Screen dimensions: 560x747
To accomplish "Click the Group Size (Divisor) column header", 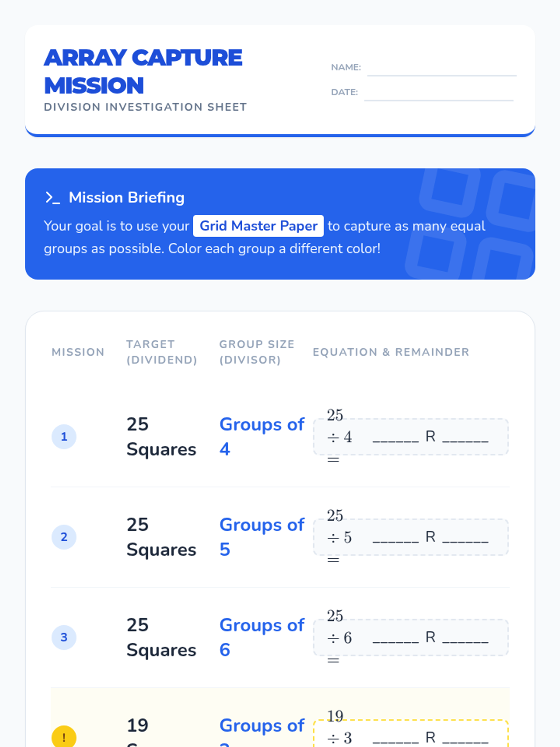I will (x=257, y=352).
